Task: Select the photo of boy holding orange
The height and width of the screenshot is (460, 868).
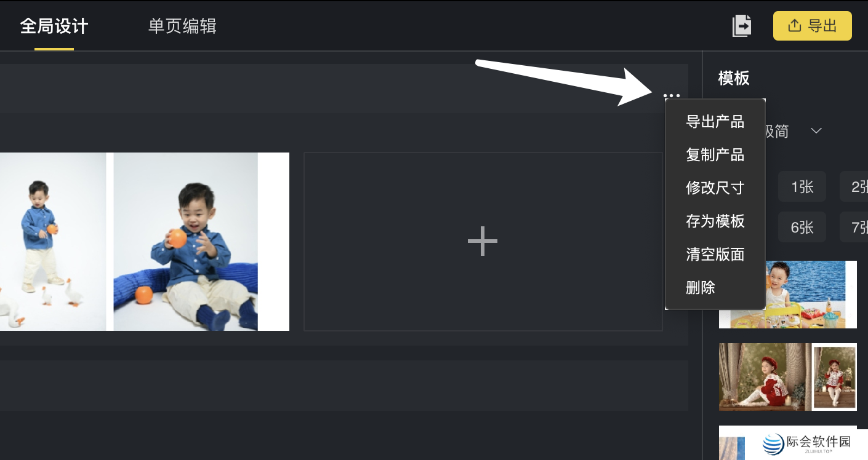Action: point(185,242)
